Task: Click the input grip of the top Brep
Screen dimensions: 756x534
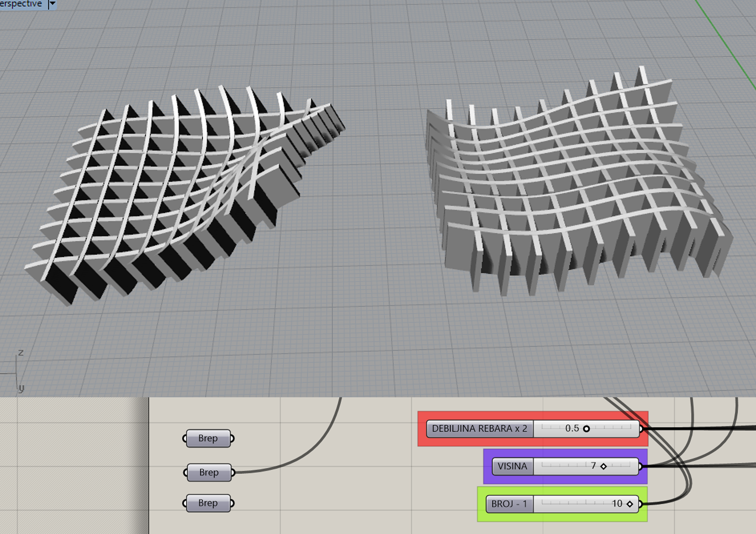Action: 184,439
